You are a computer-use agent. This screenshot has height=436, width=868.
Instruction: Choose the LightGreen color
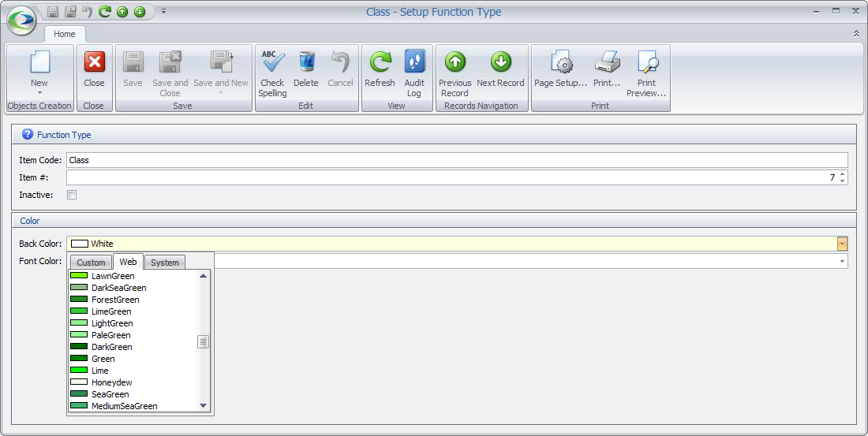click(x=133, y=323)
